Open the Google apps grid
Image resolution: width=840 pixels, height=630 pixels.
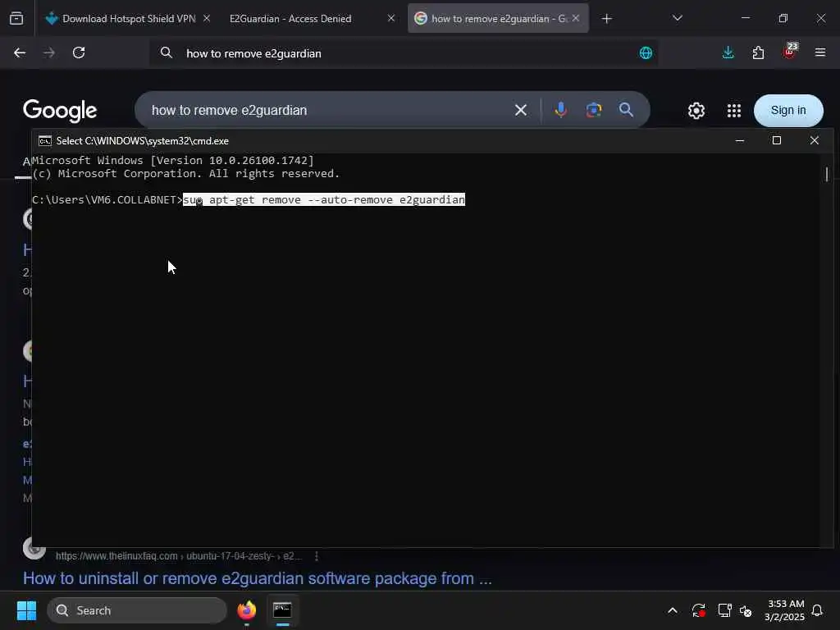734,111
